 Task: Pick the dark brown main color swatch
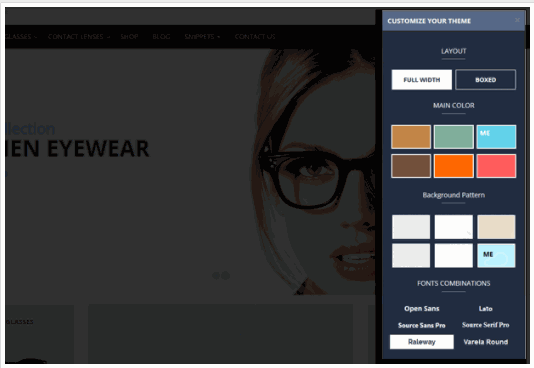pos(411,166)
